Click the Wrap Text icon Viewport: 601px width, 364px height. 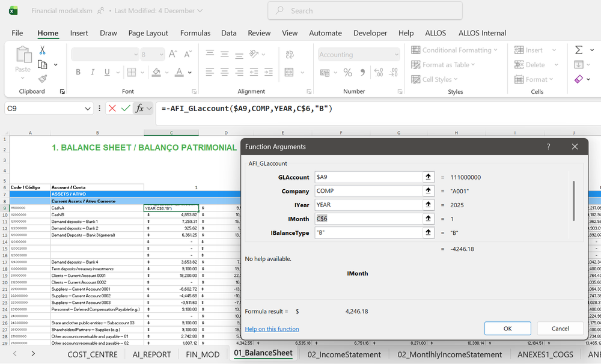289,54
